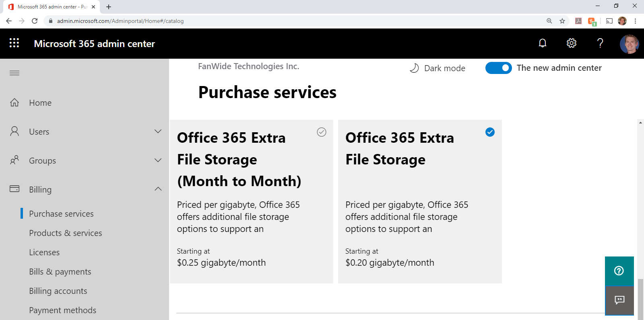Expand the Users section chevron

158,131
